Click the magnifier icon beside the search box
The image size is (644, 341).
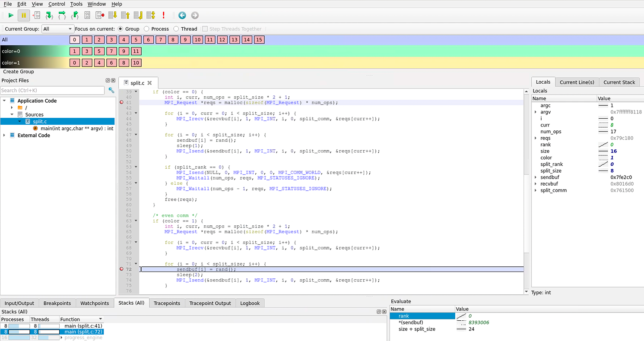pos(111,90)
